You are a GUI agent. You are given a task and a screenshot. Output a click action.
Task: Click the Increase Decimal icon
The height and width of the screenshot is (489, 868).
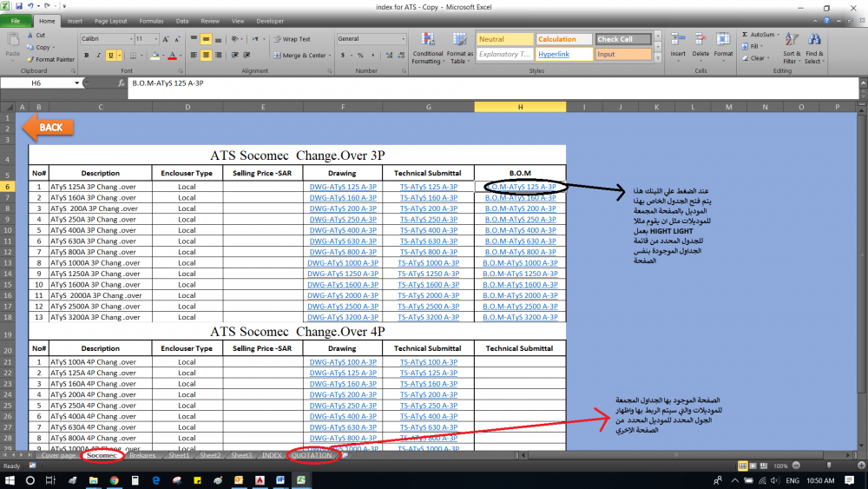point(389,56)
